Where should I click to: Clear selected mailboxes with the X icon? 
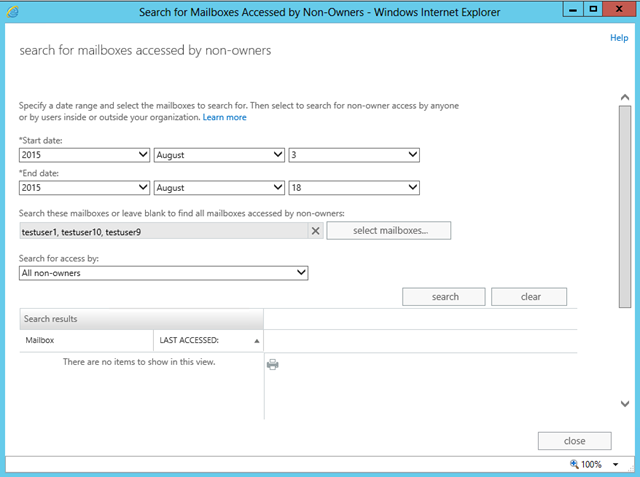tap(316, 231)
